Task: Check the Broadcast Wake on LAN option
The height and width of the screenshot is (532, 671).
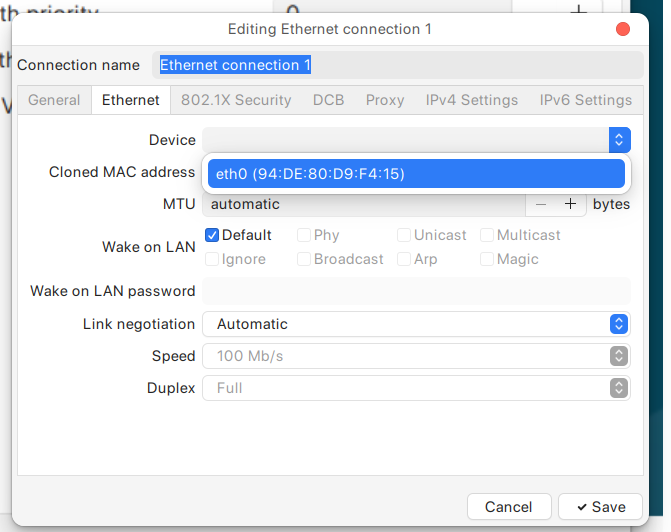Action: [304, 259]
